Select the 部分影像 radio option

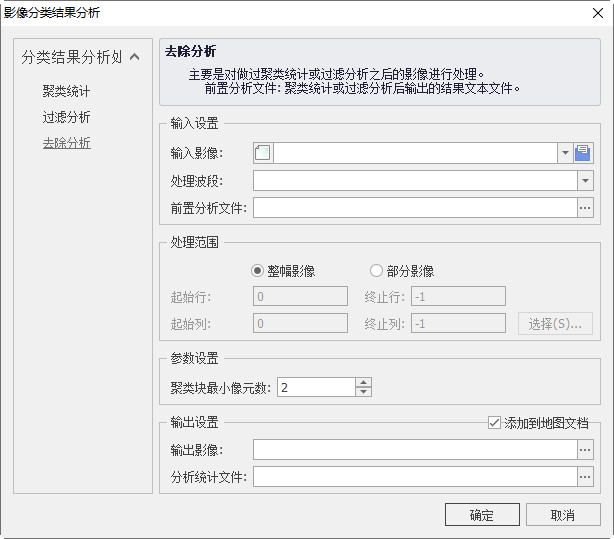pyautogui.click(x=376, y=270)
